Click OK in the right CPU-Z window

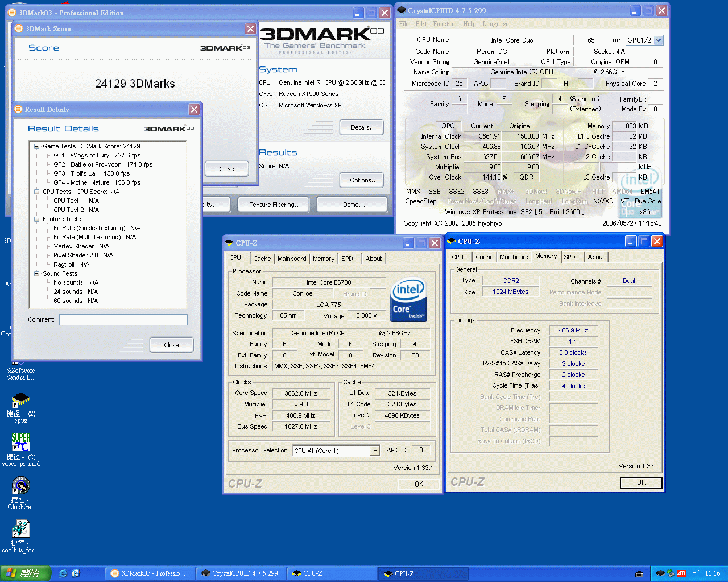coord(641,483)
